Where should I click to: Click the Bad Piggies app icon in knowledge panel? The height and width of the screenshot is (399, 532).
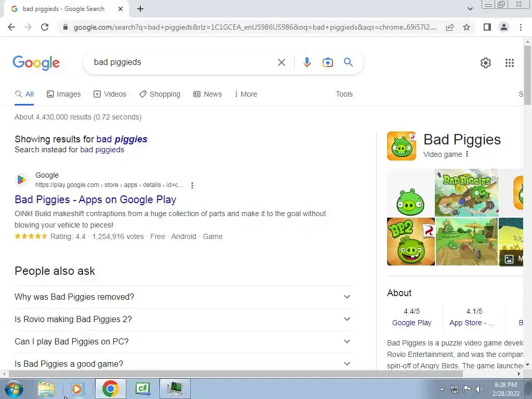pos(402,146)
